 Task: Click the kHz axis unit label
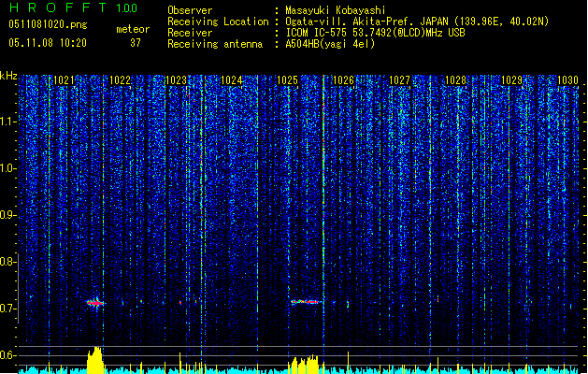click(x=8, y=76)
